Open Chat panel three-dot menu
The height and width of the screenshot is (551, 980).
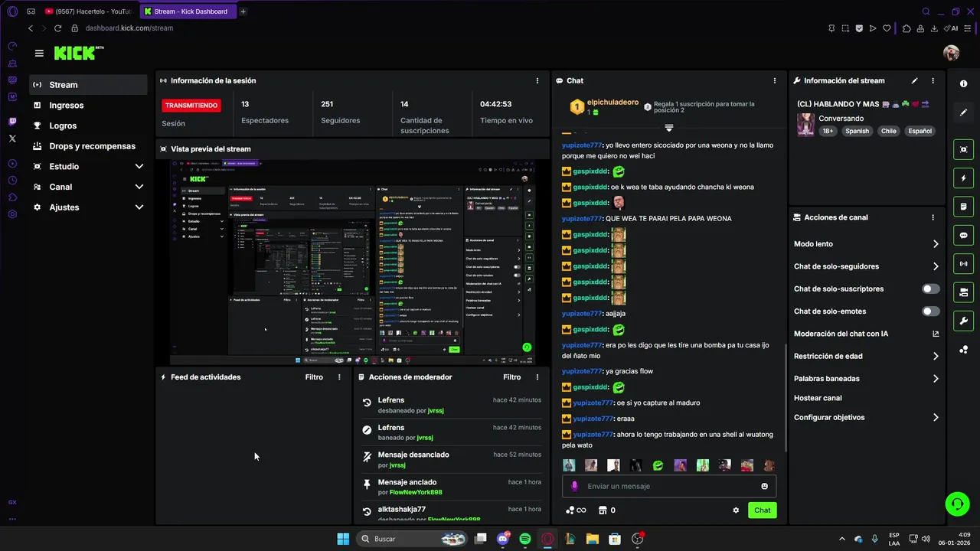pyautogui.click(x=774, y=80)
